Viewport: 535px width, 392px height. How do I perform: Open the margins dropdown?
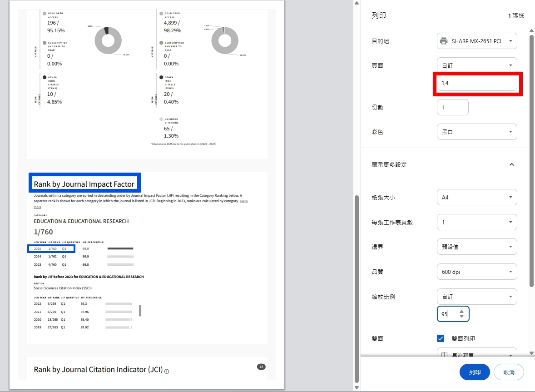pyautogui.click(x=477, y=247)
